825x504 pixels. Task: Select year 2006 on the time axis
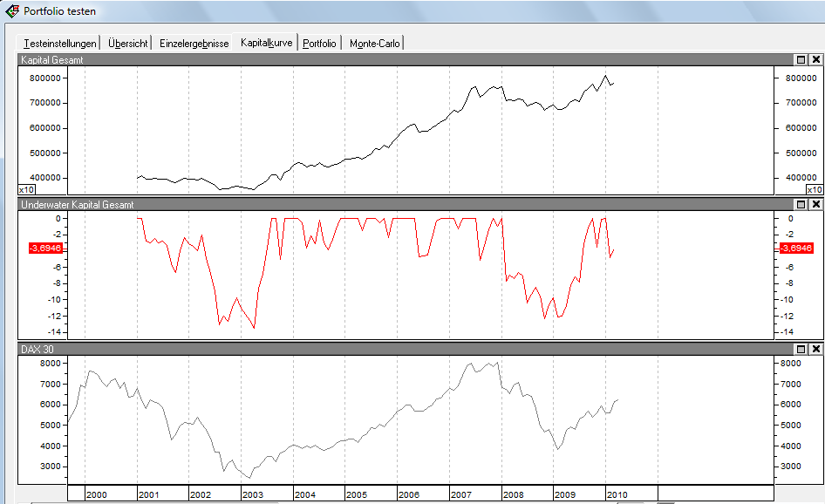pos(409,494)
